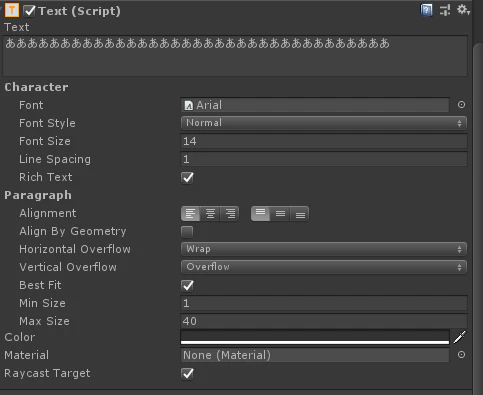This screenshot has width=483, height=395.
Task: Set horizontal alignment to center
Action: (x=210, y=214)
